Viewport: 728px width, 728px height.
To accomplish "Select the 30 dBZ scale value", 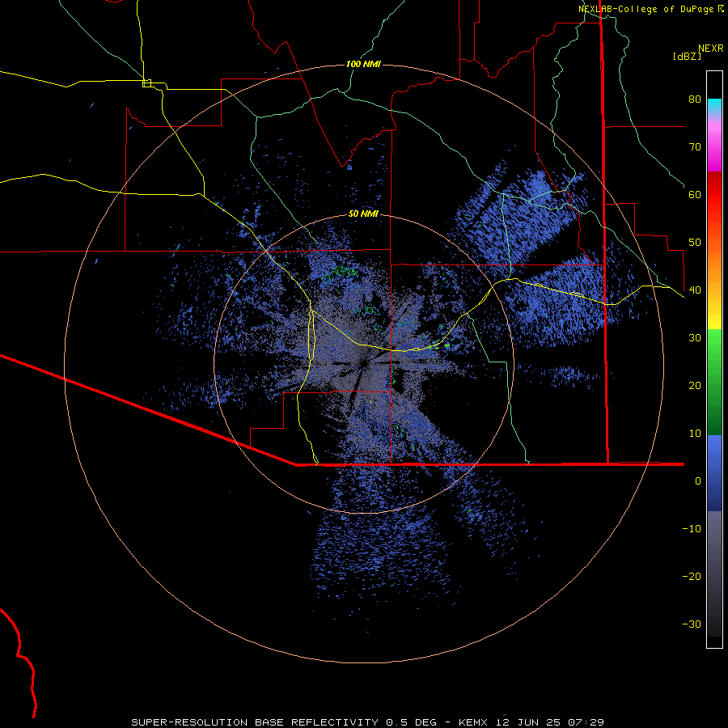I will pyautogui.click(x=695, y=338).
